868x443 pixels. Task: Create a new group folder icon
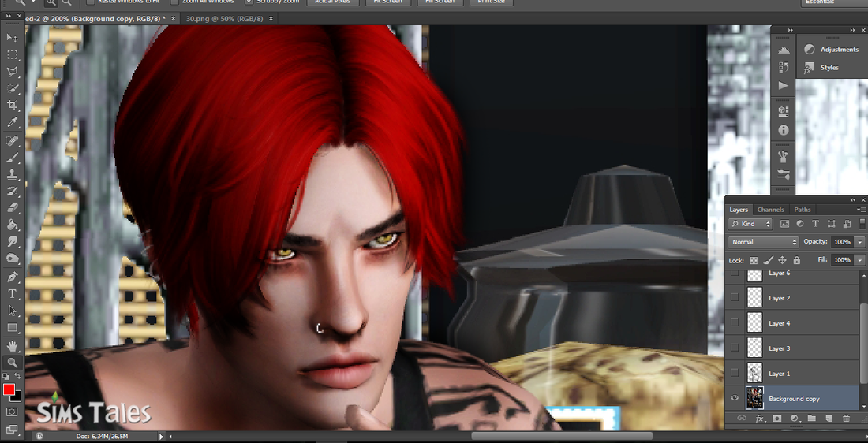coord(811,419)
